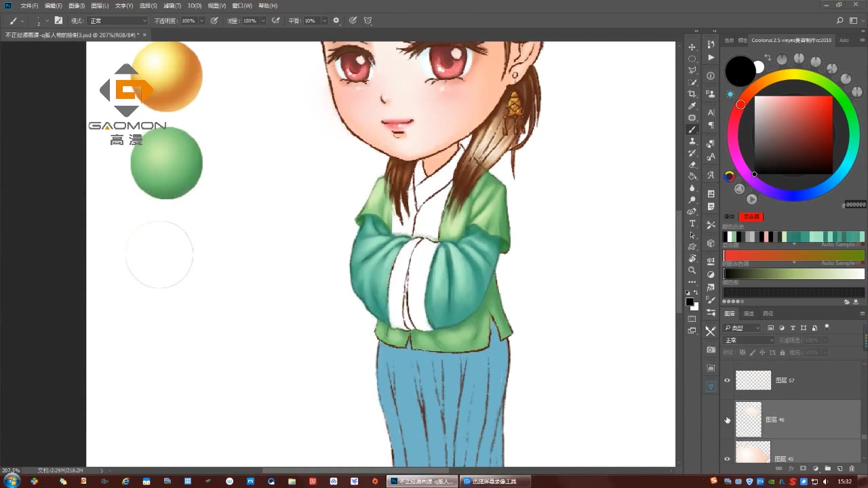Viewport: 868px width, 488px height.
Task: Open layer blend mode 正常 dropdown
Action: pyautogui.click(x=748, y=340)
